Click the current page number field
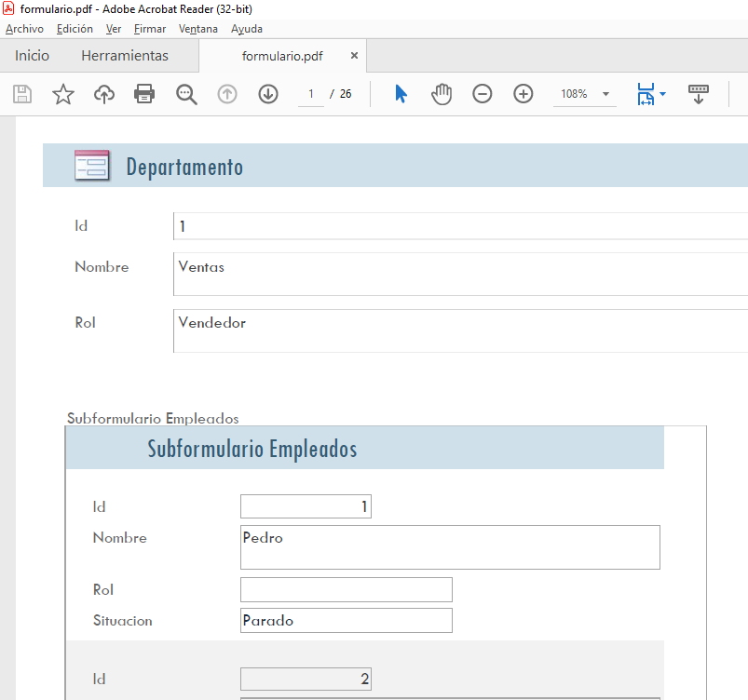The height and width of the screenshot is (700, 748). click(x=311, y=94)
